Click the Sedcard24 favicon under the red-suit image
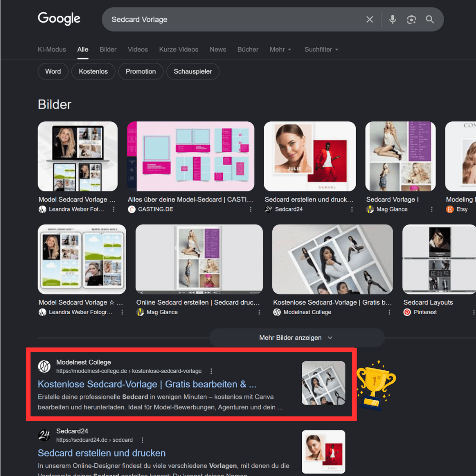 [268, 209]
